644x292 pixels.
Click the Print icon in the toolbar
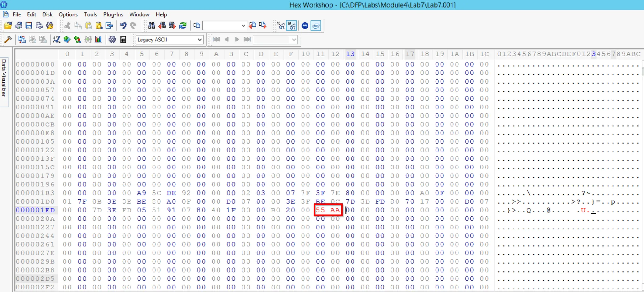39,25
